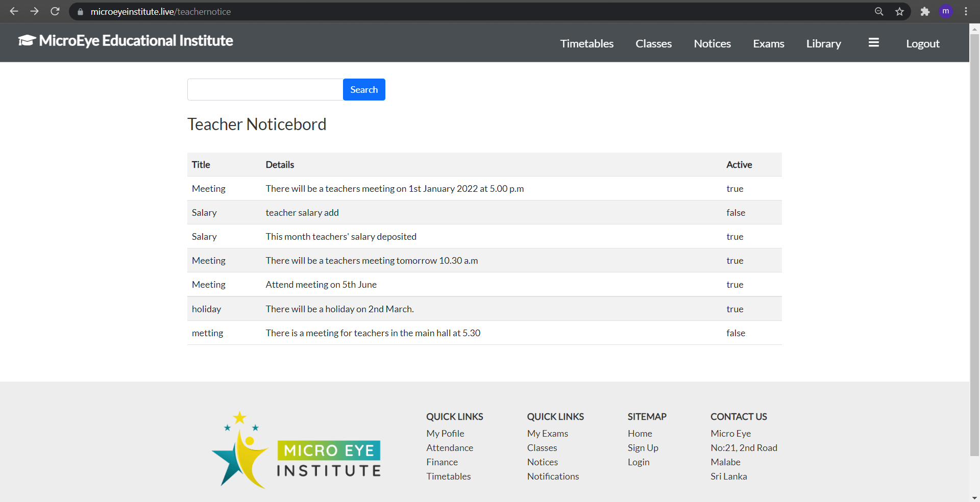This screenshot has height=502, width=980.
Task: Click the browser forward arrow
Action: pos(34,11)
